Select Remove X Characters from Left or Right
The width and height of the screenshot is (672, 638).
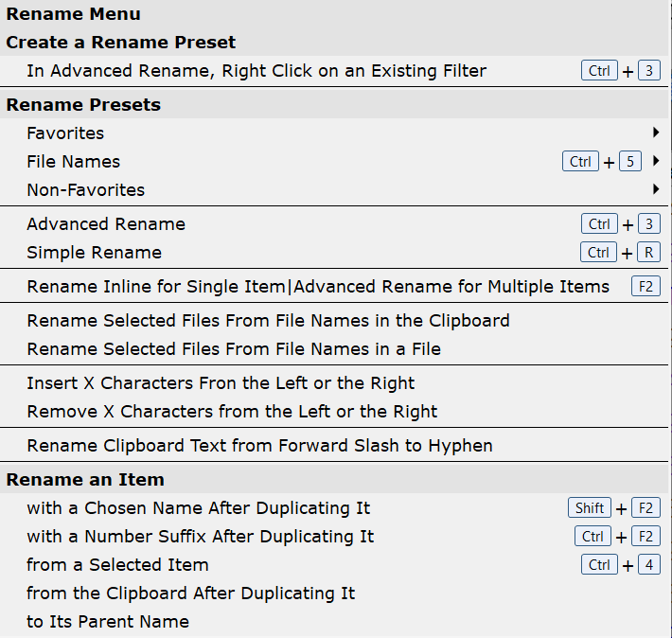232,412
